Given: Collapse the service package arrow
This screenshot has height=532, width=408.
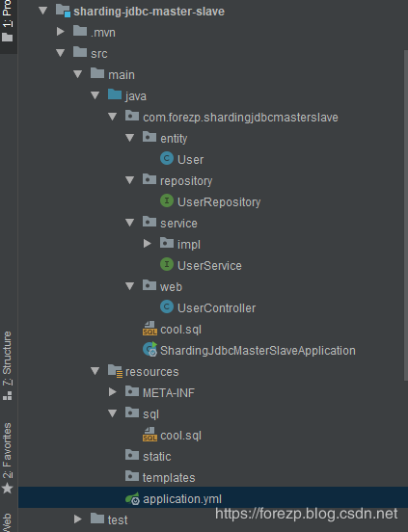Looking at the screenshot, I should 129,223.
